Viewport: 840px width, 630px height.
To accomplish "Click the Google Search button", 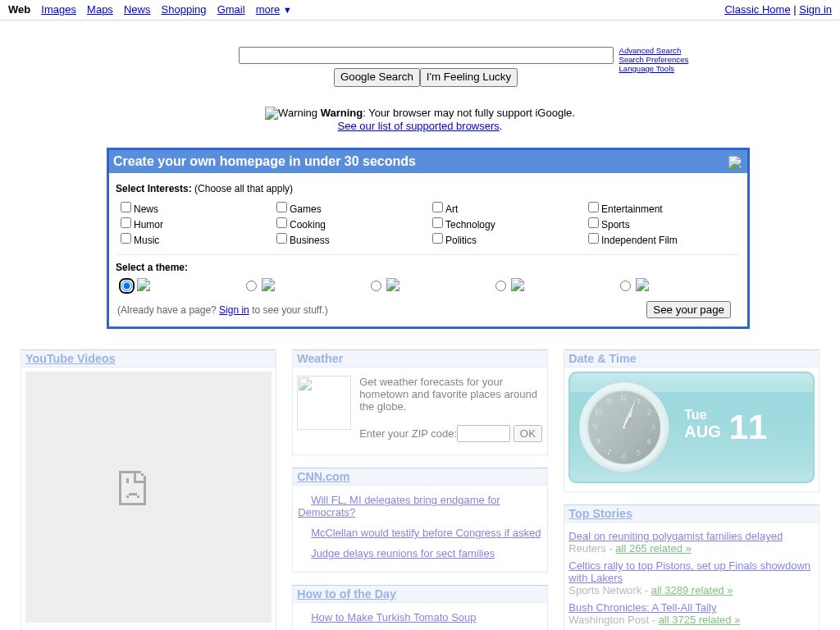I will (377, 77).
